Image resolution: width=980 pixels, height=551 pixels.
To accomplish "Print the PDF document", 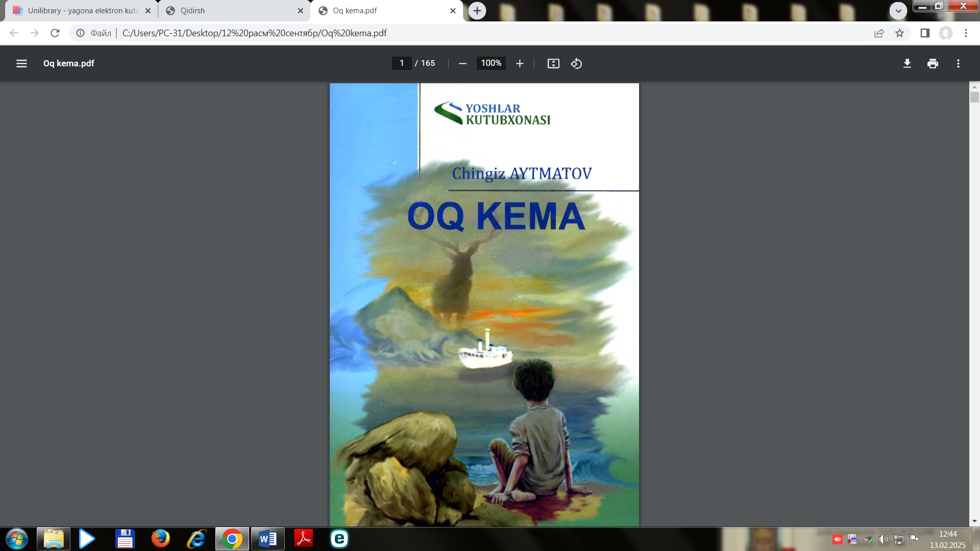I will pyautogui.click(x=933, y=63).
